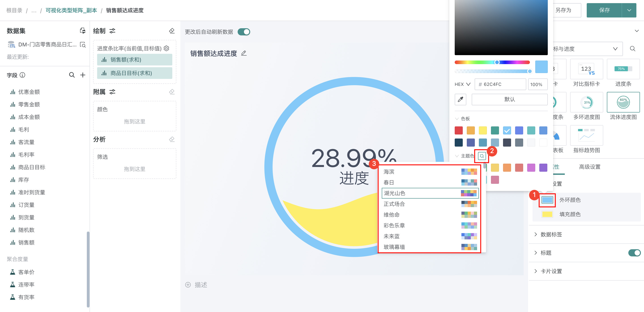Open the theme color palette switch icon
The image size is (644, 312).
pos(482,156)
